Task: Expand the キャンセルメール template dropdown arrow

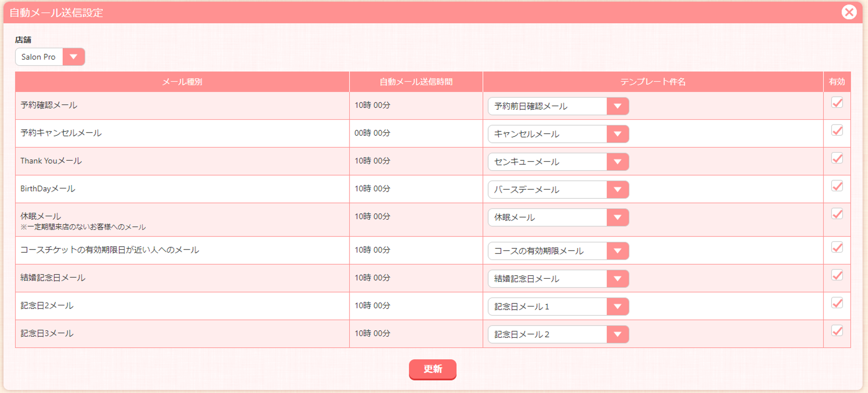Action: pyautogui.click(x=618, y=134)
